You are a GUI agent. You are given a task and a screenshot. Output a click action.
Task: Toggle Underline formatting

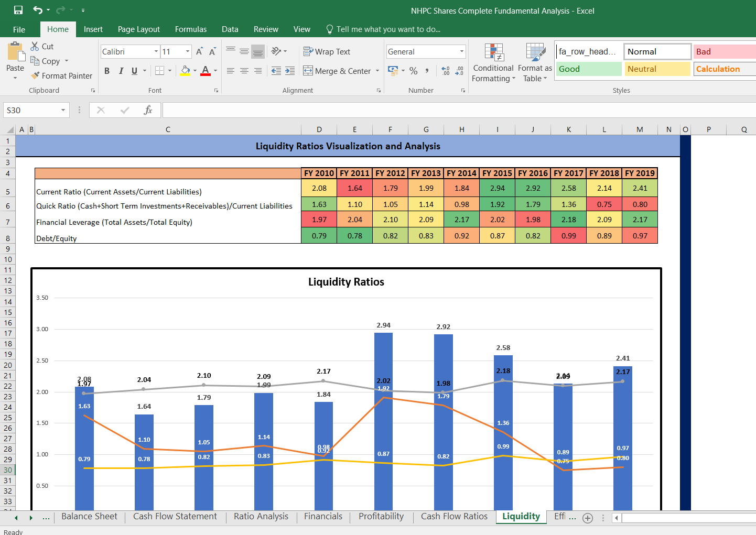(135, 71)
